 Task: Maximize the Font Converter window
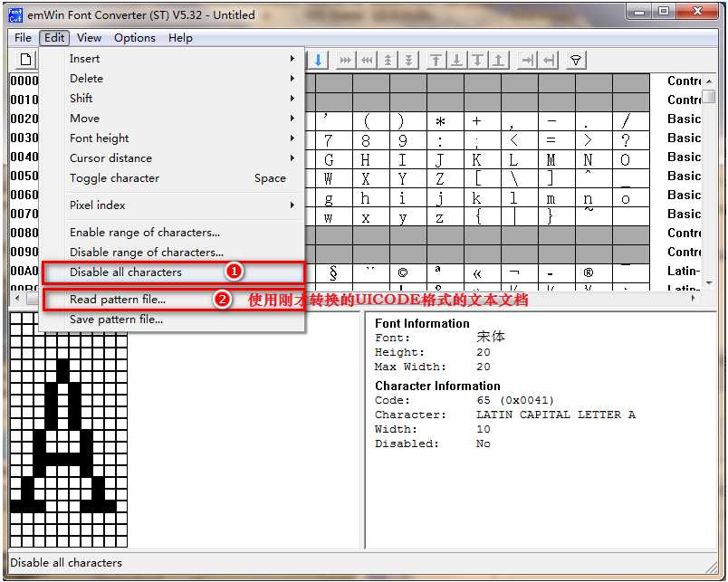[665, 11]
